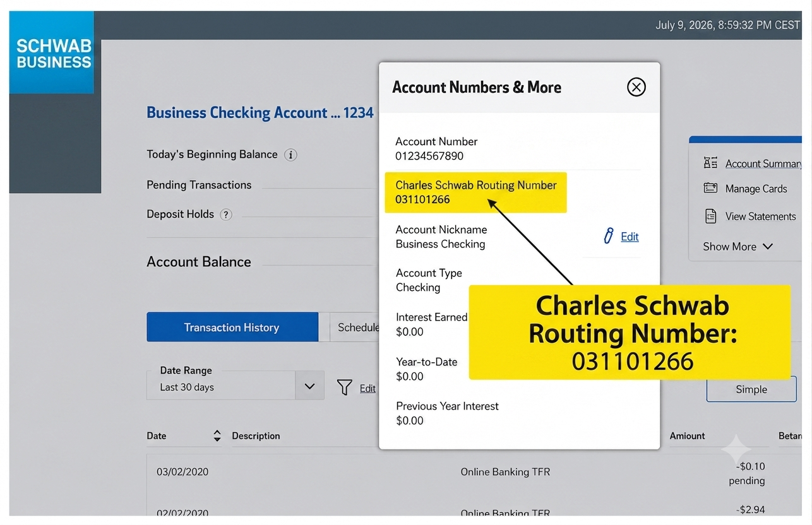The height and width of the screenshot is (525, 812).
Task: Click the filter funnel icon
Action: (344, 387)
